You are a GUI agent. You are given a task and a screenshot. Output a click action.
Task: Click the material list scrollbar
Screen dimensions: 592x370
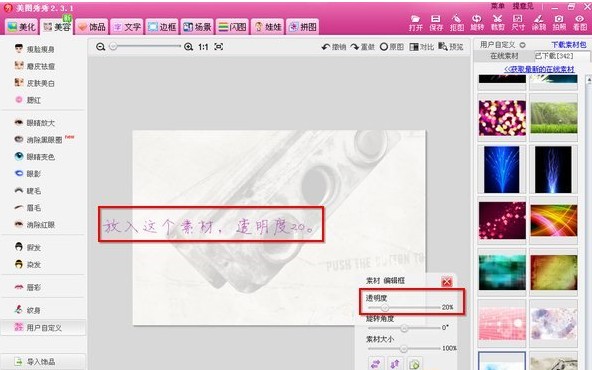pyautogui.click(x=589, y=223)
